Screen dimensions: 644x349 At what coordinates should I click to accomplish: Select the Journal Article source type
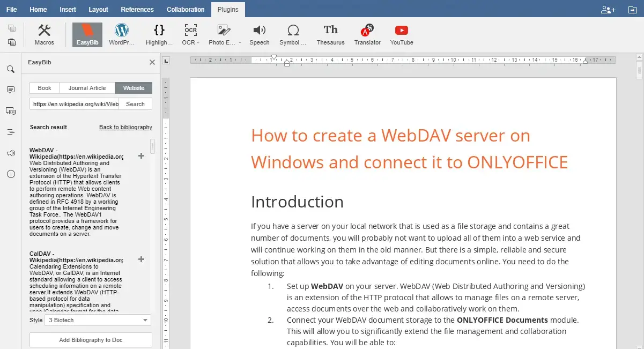[x=87, y=88]
